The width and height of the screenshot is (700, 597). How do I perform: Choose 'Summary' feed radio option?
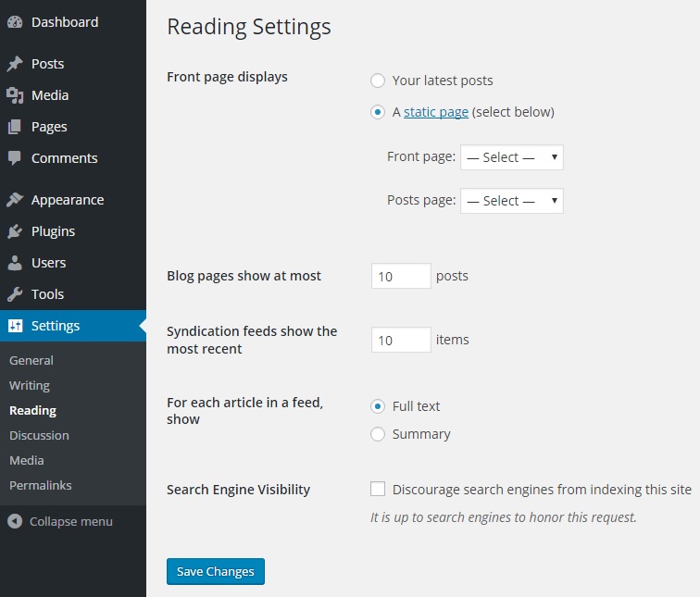tap(378, 434)
